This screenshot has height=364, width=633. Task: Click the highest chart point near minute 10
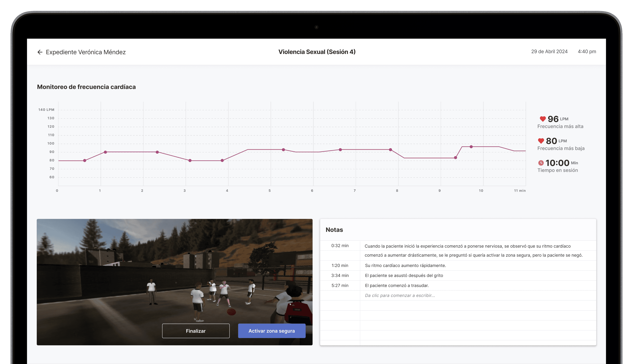(x=471, y=147)
